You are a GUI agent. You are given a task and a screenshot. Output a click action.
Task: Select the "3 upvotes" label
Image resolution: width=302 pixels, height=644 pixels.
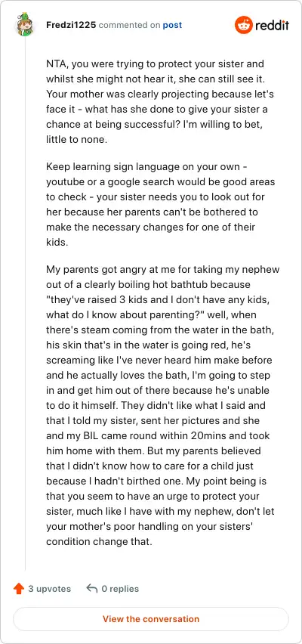pyautogui.click(x=50, y=589)
